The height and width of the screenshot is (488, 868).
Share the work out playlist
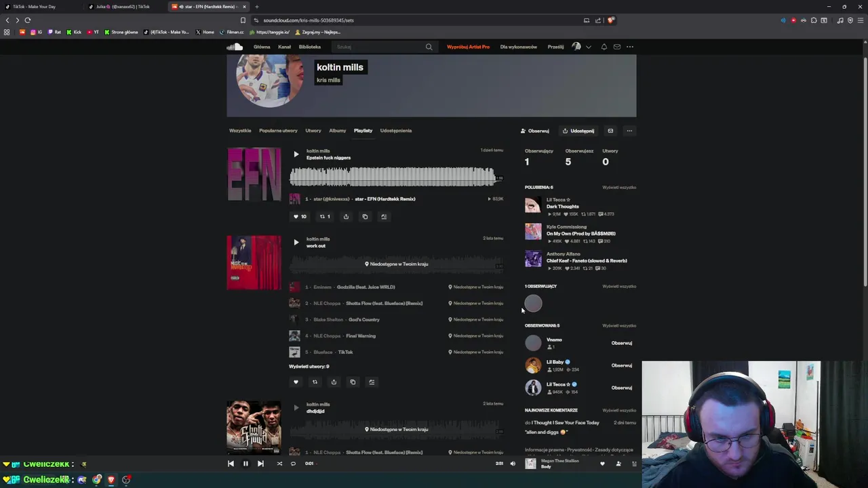coord(334,382)
